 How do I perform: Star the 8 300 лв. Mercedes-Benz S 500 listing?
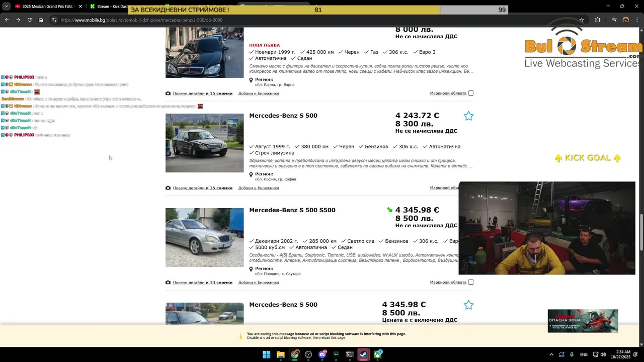[x=468, y=116]
